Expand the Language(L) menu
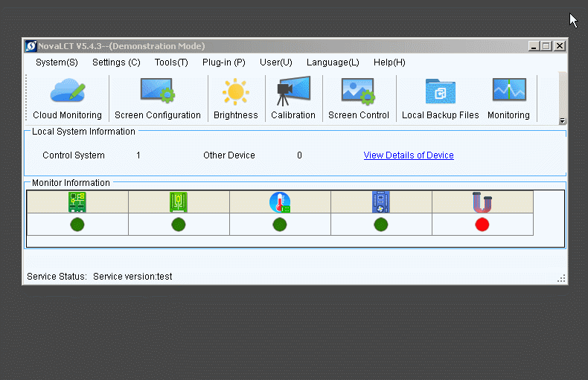This screenshot has height=380, width=588. 333,62
